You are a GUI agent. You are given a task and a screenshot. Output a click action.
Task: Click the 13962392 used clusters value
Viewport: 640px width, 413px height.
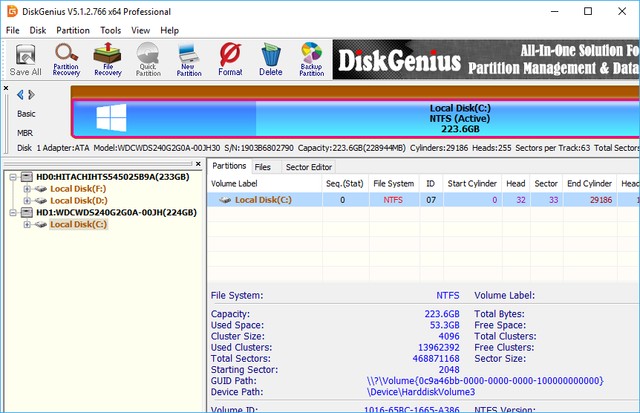(x=439, y=347)
